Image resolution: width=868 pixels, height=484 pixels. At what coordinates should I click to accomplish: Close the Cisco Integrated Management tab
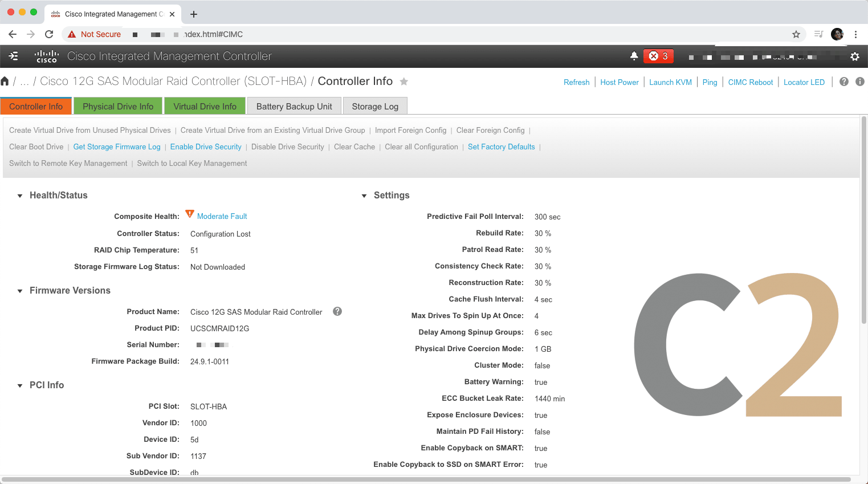point(172,14)
